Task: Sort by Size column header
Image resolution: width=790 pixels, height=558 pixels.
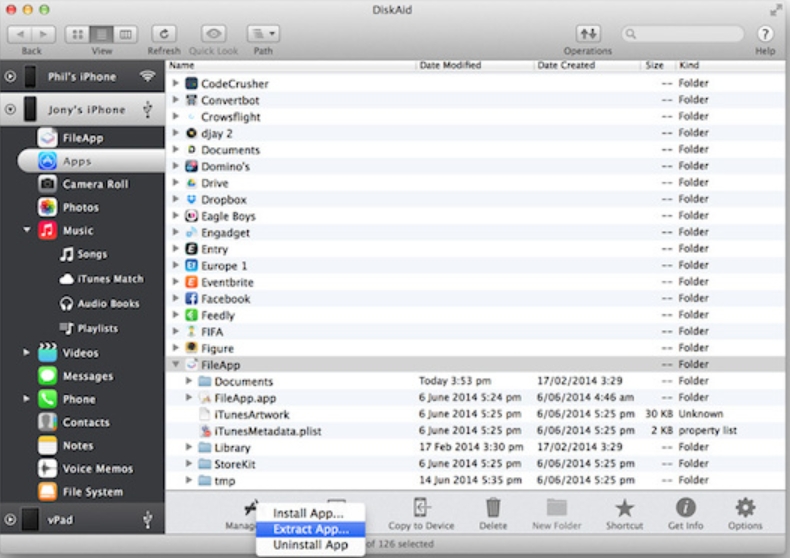Action: (x=654, y=65)
